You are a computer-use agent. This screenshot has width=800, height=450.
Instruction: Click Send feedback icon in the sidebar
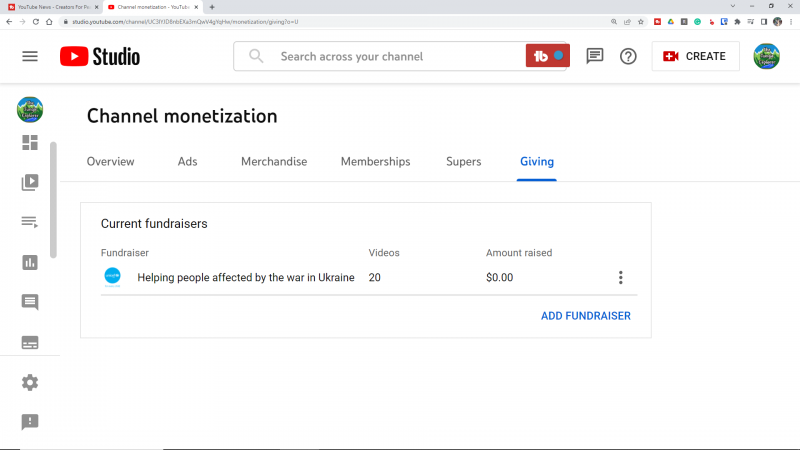[30, 422]
